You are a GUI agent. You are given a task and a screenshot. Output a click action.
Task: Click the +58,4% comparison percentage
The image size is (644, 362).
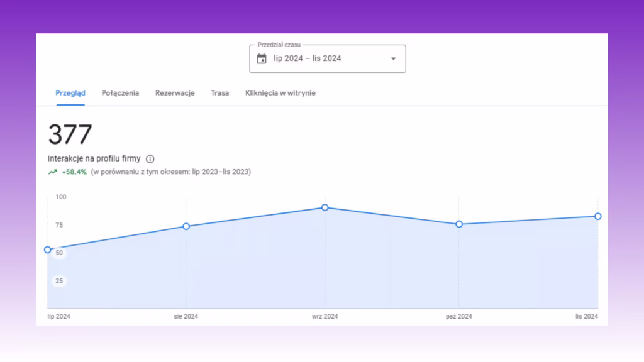pos(74,172)
